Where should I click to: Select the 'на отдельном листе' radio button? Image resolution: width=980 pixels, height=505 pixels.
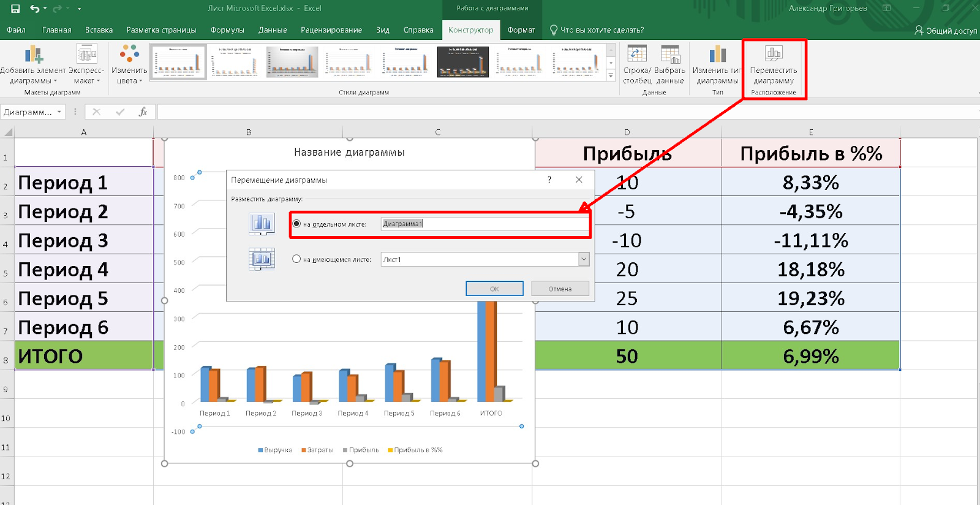point(296,224)
